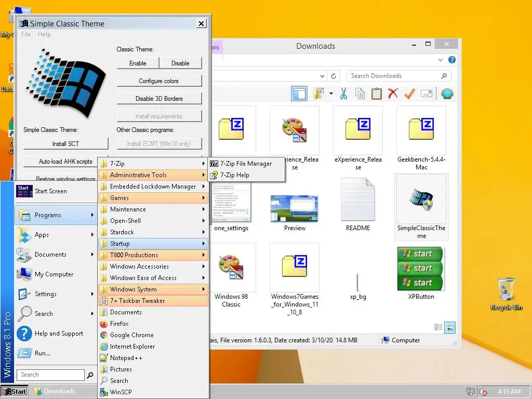Click the start menu Search input box
The width and height of the screenshot is (532, 399).
coord(50,375)
